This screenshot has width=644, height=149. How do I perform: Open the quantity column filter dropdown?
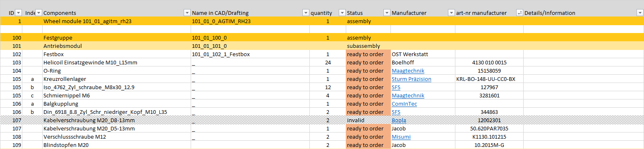(342, 13)
